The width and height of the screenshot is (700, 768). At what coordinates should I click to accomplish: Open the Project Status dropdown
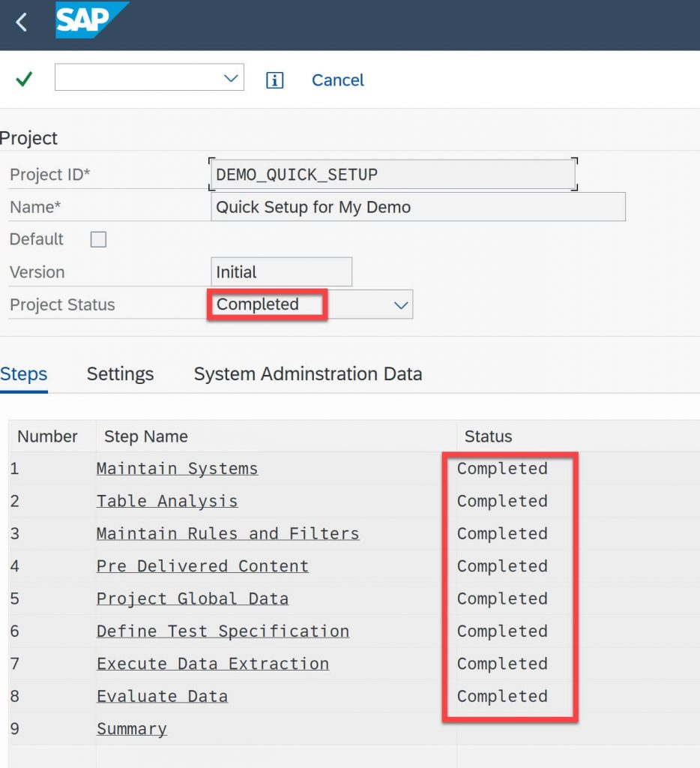[401, 305]
